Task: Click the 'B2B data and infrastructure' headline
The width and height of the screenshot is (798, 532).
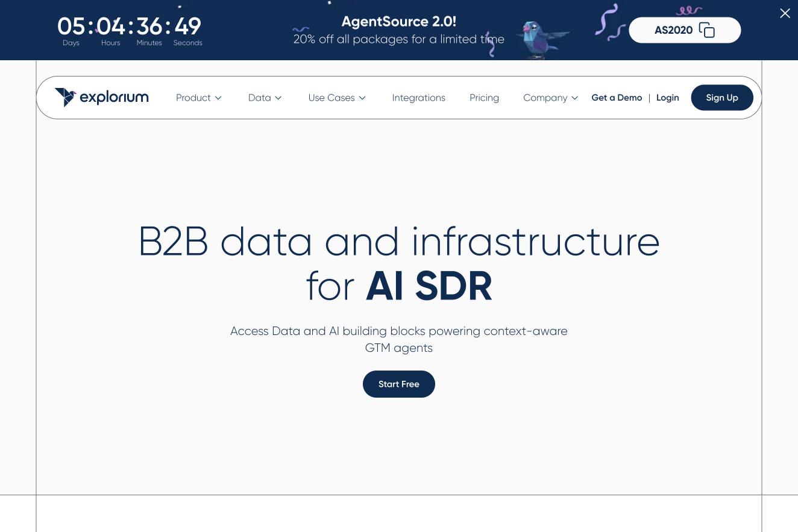Action: [399, 241]
